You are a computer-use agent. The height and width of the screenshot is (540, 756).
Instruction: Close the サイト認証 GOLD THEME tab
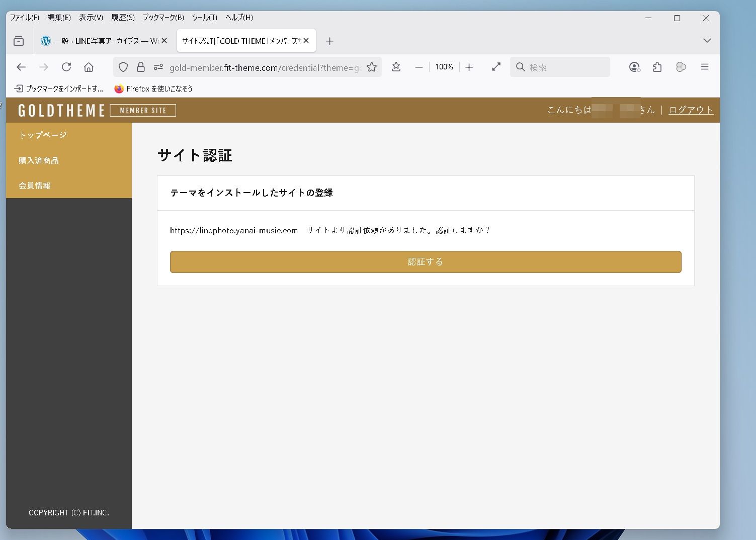(306, 41)
